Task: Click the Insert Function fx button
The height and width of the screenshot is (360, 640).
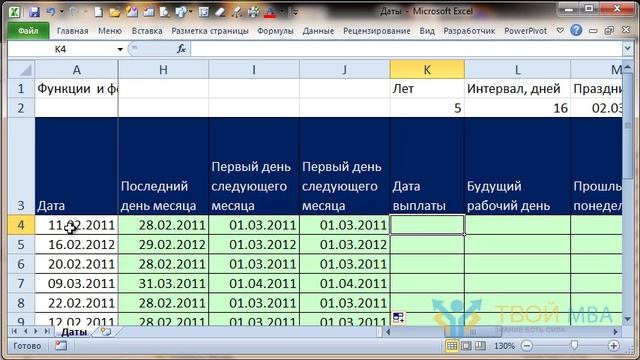Action: click(181, 49)
